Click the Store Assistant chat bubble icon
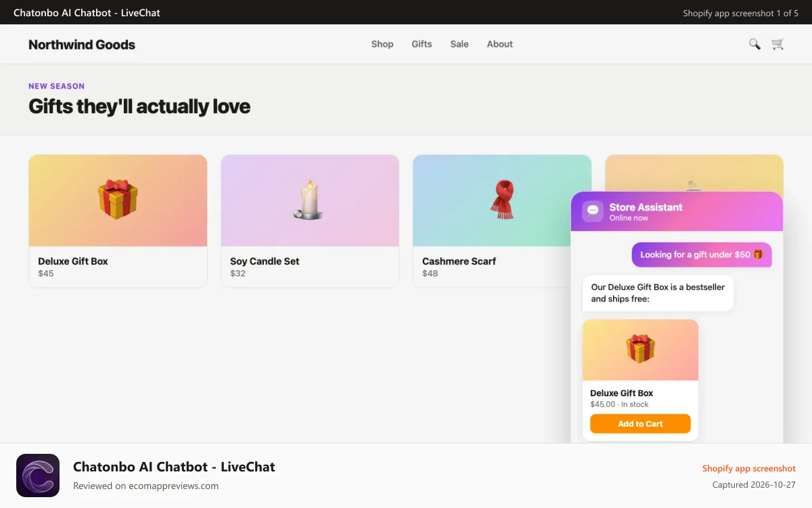This screenshot has height=508, width=812. 593,211
